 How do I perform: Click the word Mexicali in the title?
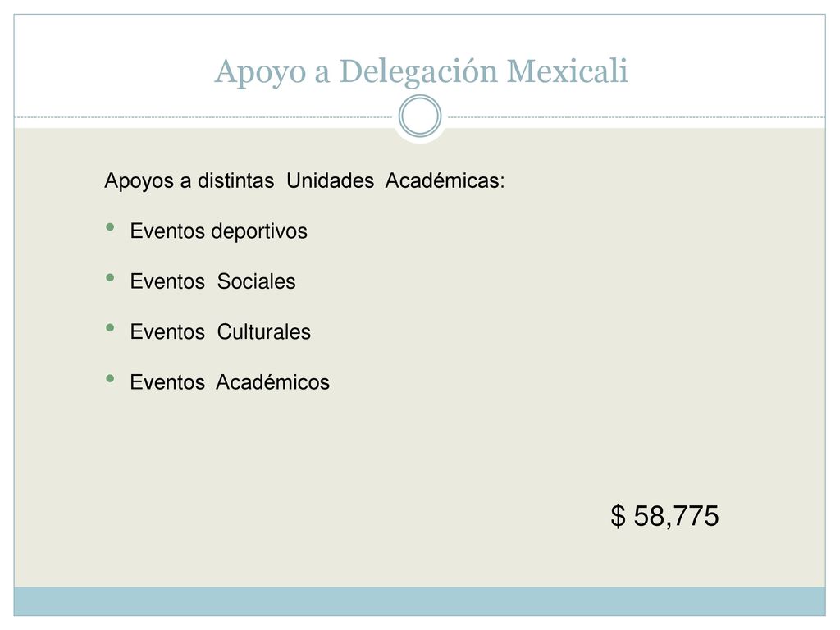pos(567,71)
